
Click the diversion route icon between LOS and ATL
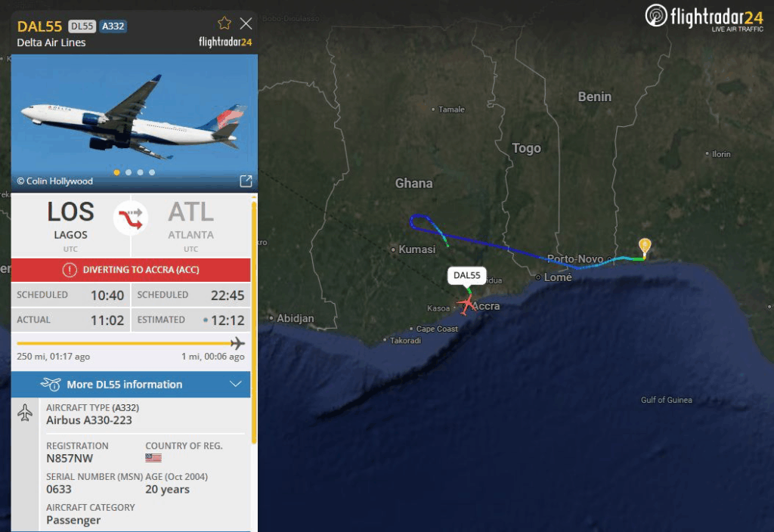tap(131, 218)
